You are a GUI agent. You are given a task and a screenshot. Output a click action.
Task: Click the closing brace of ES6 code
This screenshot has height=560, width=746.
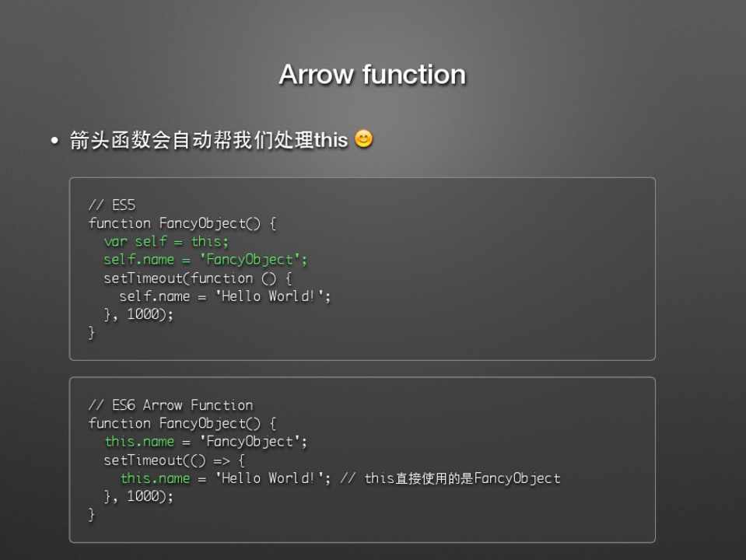92,514
